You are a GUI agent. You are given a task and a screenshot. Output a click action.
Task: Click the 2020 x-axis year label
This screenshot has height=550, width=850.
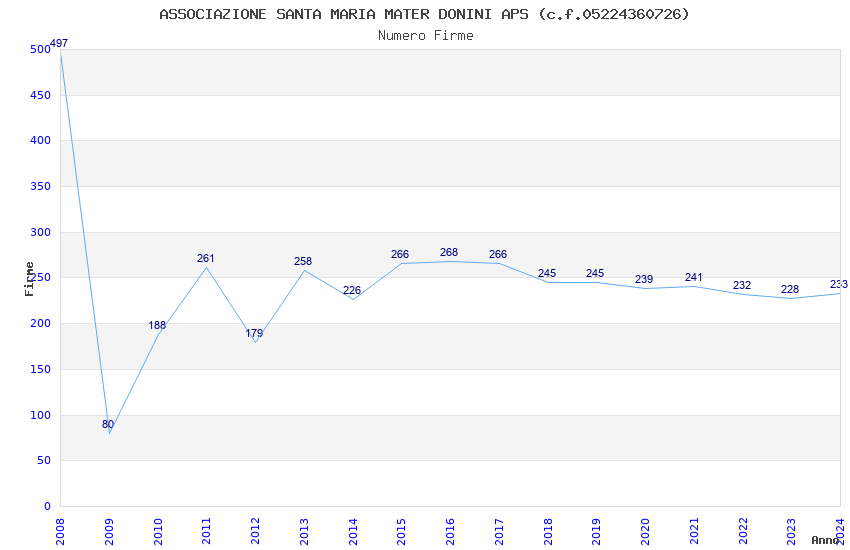(646, 531)
